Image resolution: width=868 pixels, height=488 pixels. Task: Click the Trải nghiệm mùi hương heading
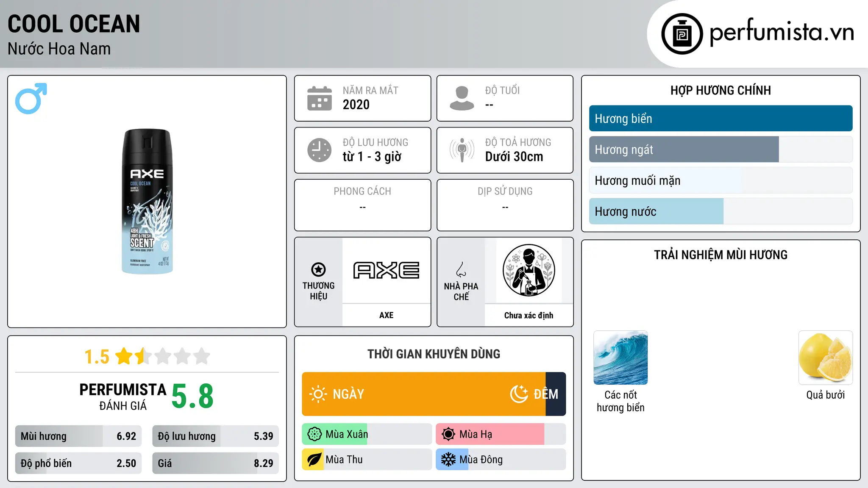tap(721, 255)
